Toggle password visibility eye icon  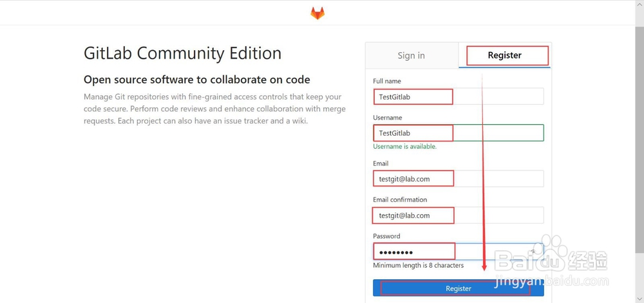tap(533, 252)
